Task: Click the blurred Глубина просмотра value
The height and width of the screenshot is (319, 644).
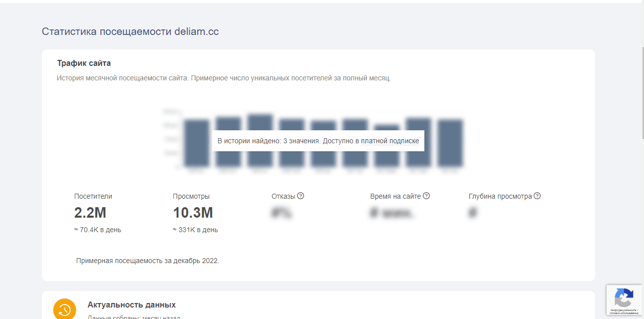Action: coord(473,213)
